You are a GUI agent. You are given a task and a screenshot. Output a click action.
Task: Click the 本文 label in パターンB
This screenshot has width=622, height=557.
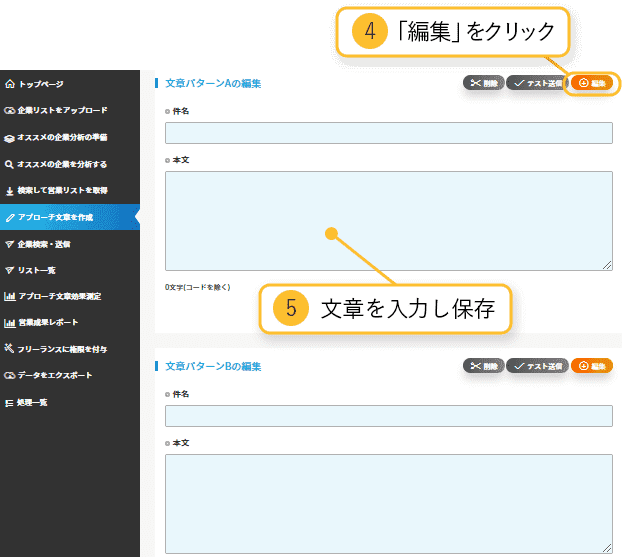pyautogui.click(x=180, y=443)
